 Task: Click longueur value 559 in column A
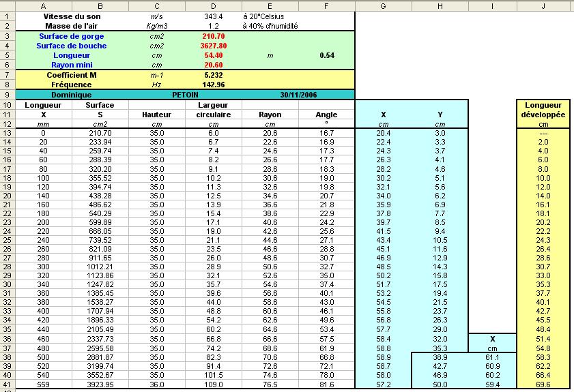[x=43, y=385]
